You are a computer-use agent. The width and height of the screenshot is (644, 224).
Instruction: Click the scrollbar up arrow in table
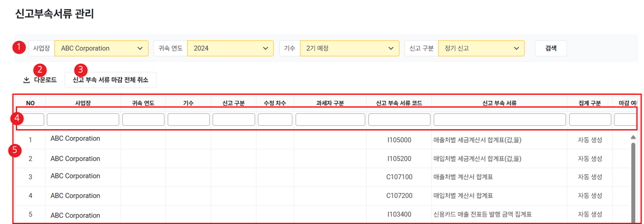633,137
